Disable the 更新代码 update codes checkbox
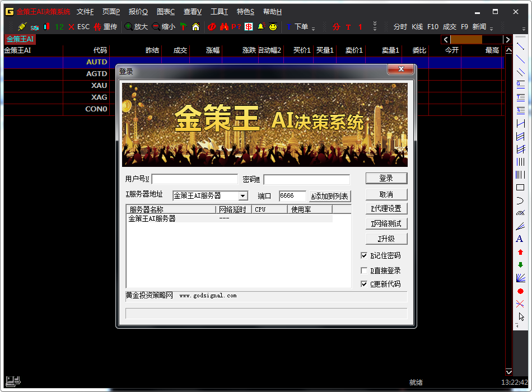This screenshot has width=532, height=392. [x=364, y=284]
